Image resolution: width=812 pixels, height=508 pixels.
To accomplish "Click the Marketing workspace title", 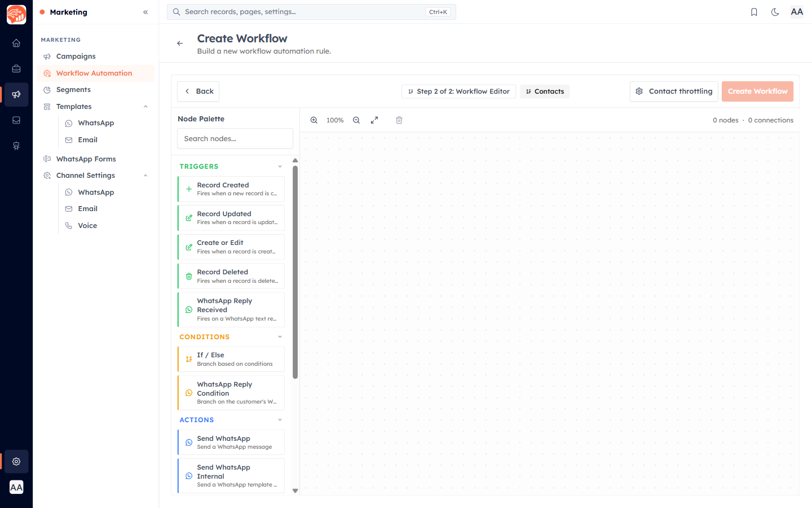I will point(68,12).
